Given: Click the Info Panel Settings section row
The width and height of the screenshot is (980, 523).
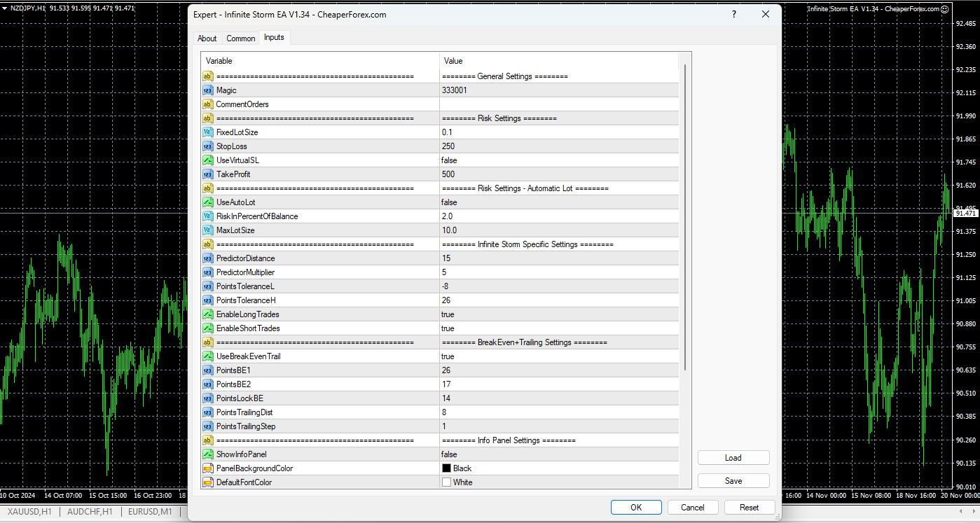Looking at the screenshot, I should coord(440,440).
